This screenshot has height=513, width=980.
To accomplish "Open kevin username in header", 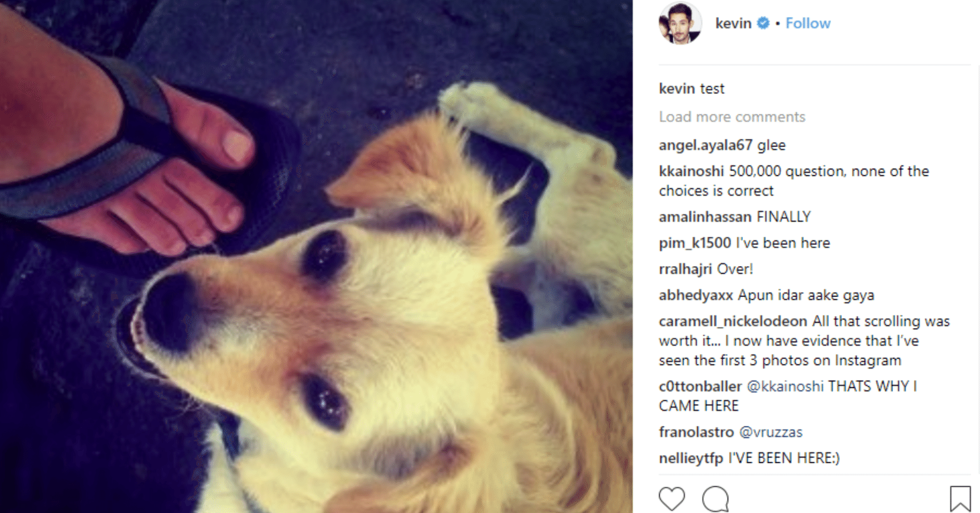I will 733,23.
